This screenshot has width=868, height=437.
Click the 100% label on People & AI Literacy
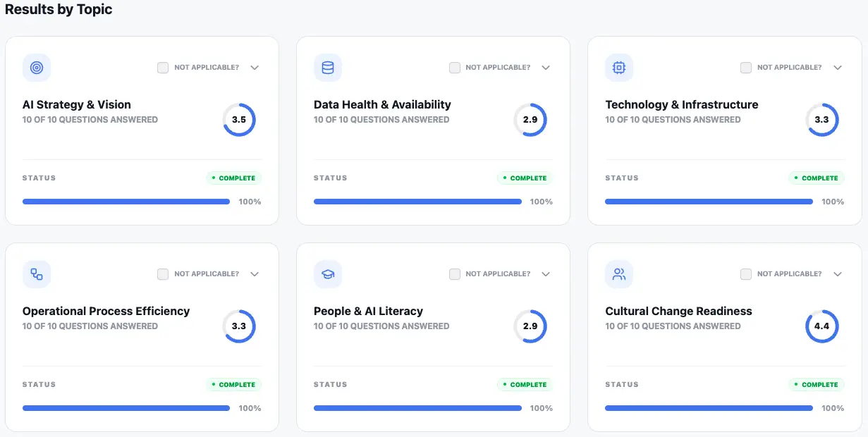coord(542,408)
